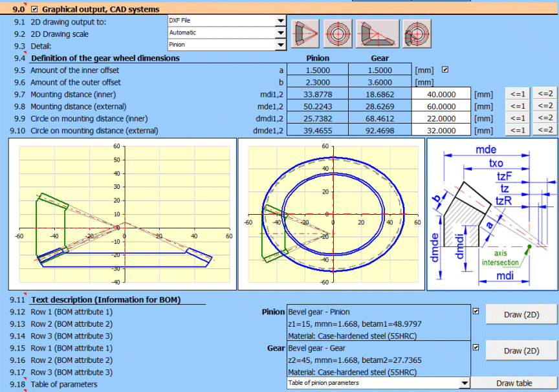Image resolution: width=559 pixels, height=392 pixels.
Task: Click the 'z2=45, mmn=1.668, betam2=27.7365' row
Action: coord(378,360)
